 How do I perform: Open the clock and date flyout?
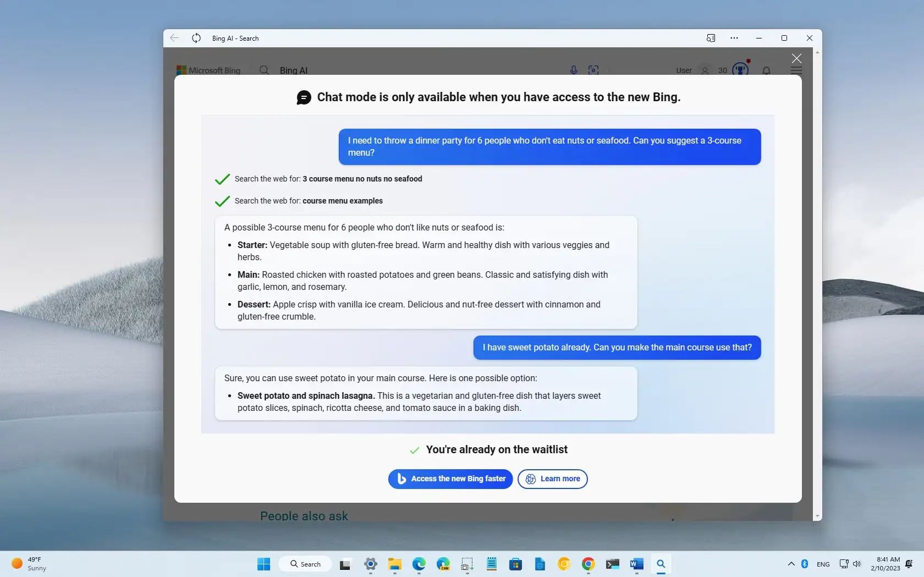(885, 564)
